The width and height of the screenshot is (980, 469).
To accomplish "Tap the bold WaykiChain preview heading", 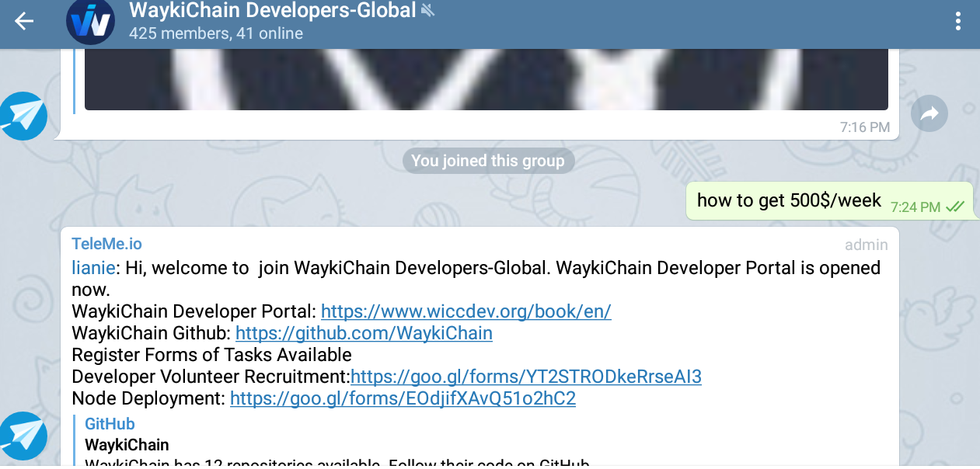I will click(x=127, y=446).
